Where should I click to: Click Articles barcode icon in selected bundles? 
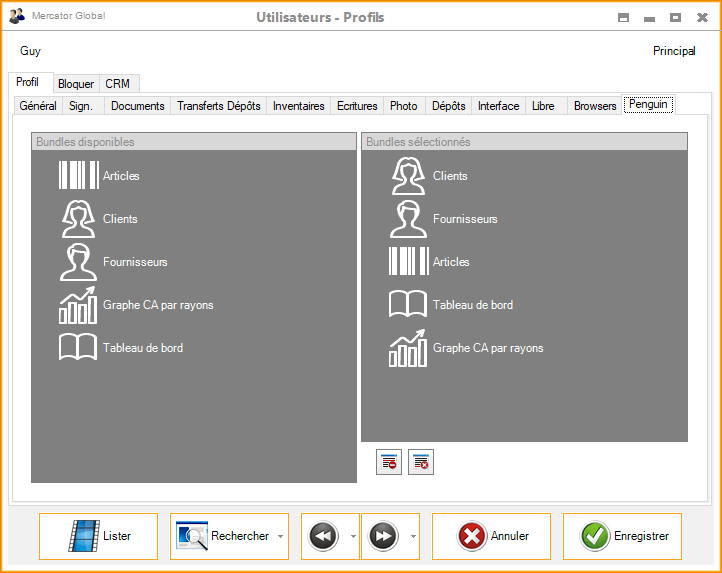tap(408, 262)
